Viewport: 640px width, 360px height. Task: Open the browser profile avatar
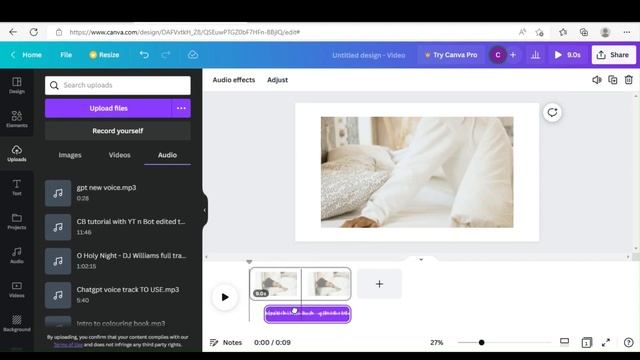pyautogui.click(x=605, y=32)
